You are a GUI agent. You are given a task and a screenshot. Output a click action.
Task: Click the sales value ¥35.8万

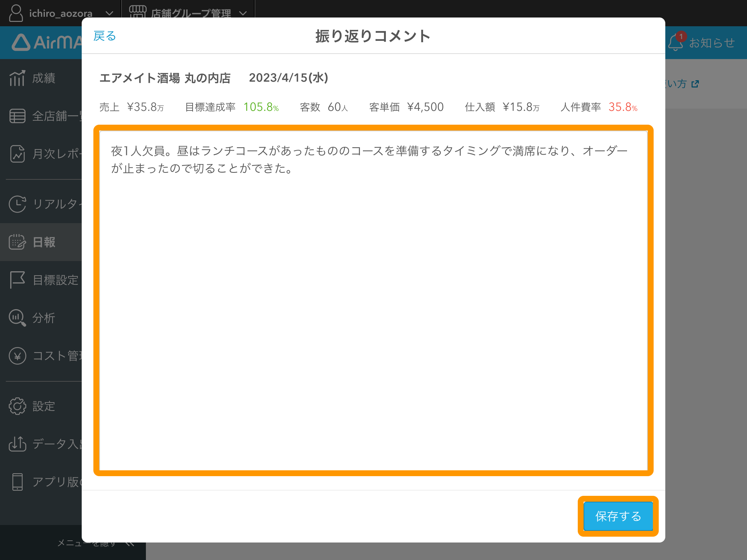point(145,107)
